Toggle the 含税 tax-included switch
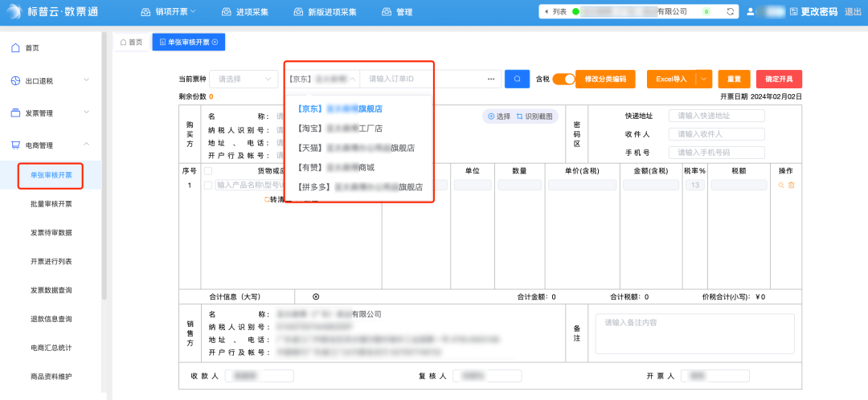The height and width of the screenshot is (400, 868). pos(563,79)
